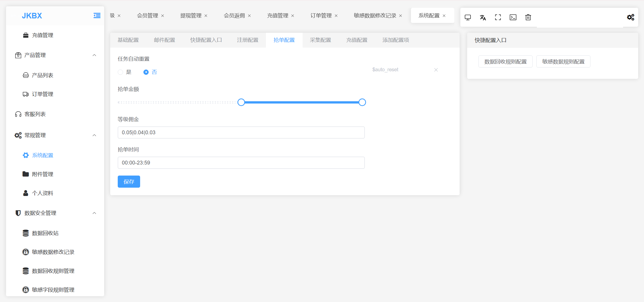Click the left handle of 抢单金额 slider
644x302 pixels.
241,102
